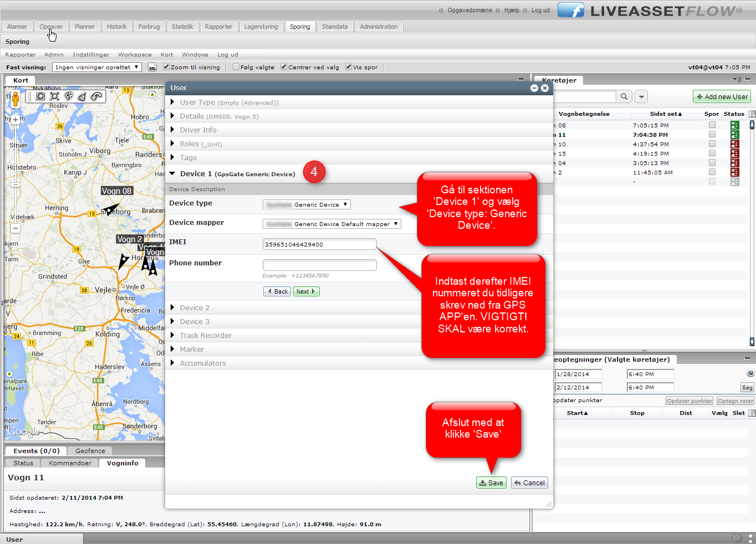Click the broom clear tool on map
The image size is (756, 544).
tap(82, 96)
